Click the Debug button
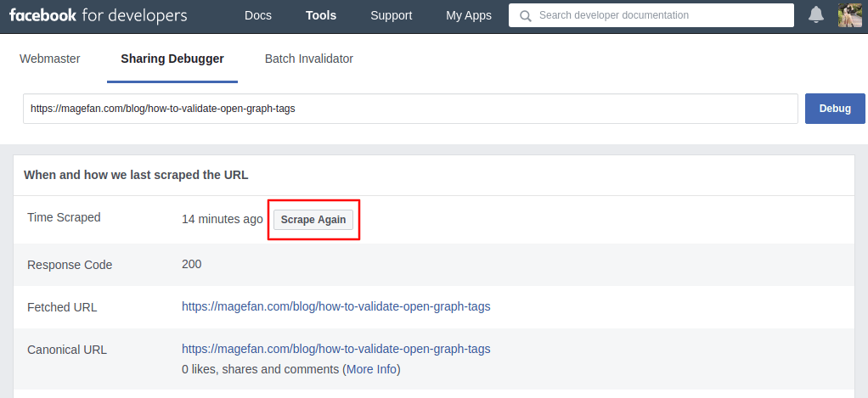The height and width of the screenshot is (398, 868). 835,109
